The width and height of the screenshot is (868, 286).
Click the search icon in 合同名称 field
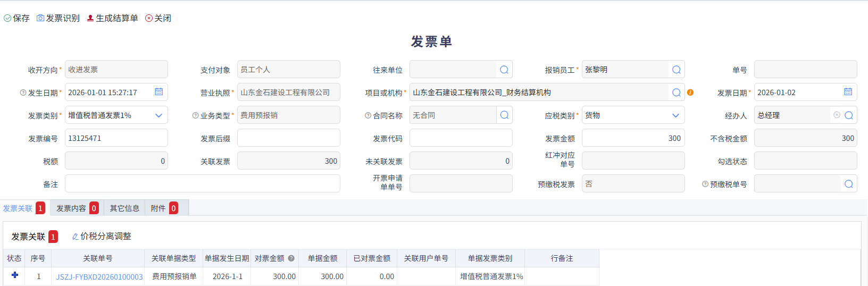point(504,115)
